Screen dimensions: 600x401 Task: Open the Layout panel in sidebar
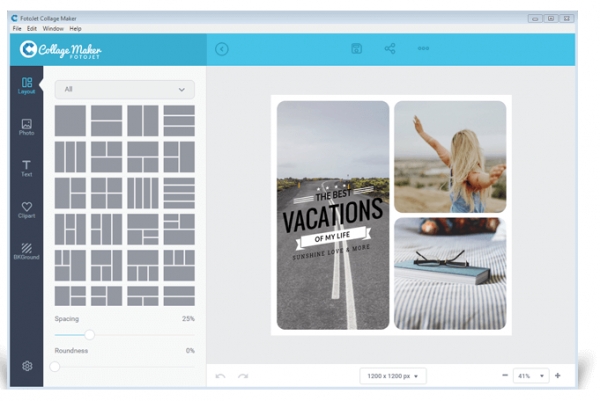coord(26,85)
